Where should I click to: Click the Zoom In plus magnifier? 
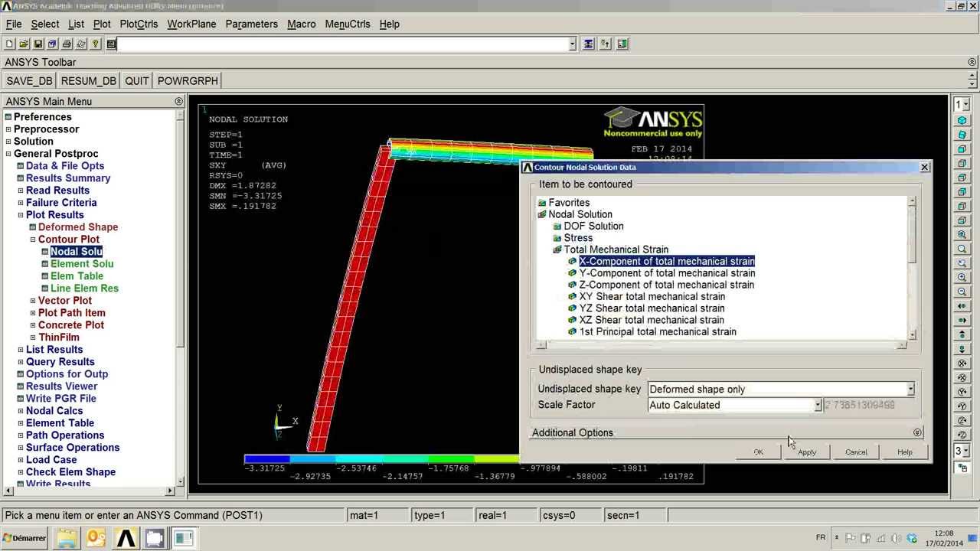[962, 278]
